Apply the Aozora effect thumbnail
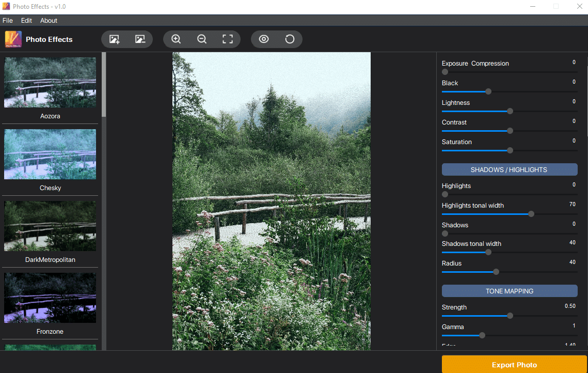The width and height of the screenshot is (588, 373). tap(50, 82)
